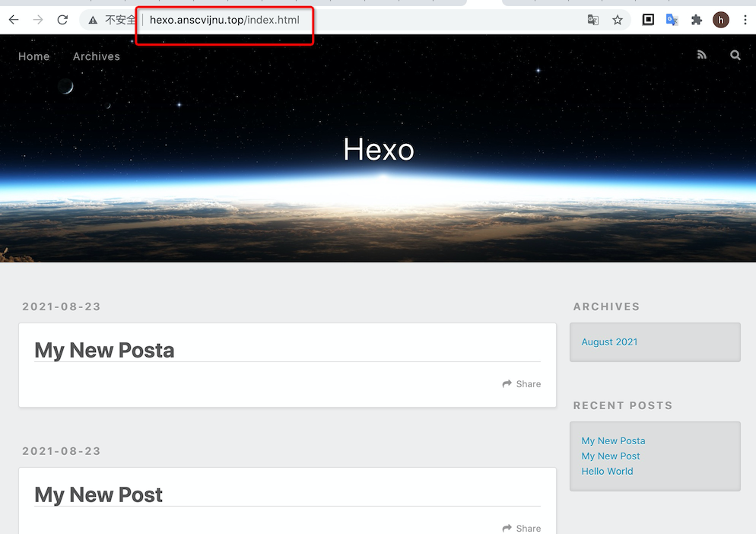Open the translate page icon in address bar
Viewport: 756px width, 534px height.
[593, 20]
